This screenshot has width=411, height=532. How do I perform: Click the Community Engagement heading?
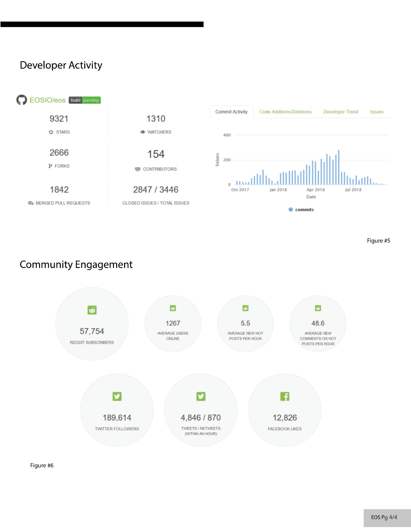point(76,265)
